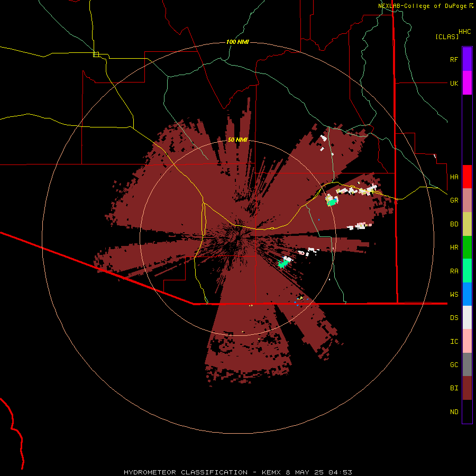Select the HR green legend swatch

click(x=467, y=248)
